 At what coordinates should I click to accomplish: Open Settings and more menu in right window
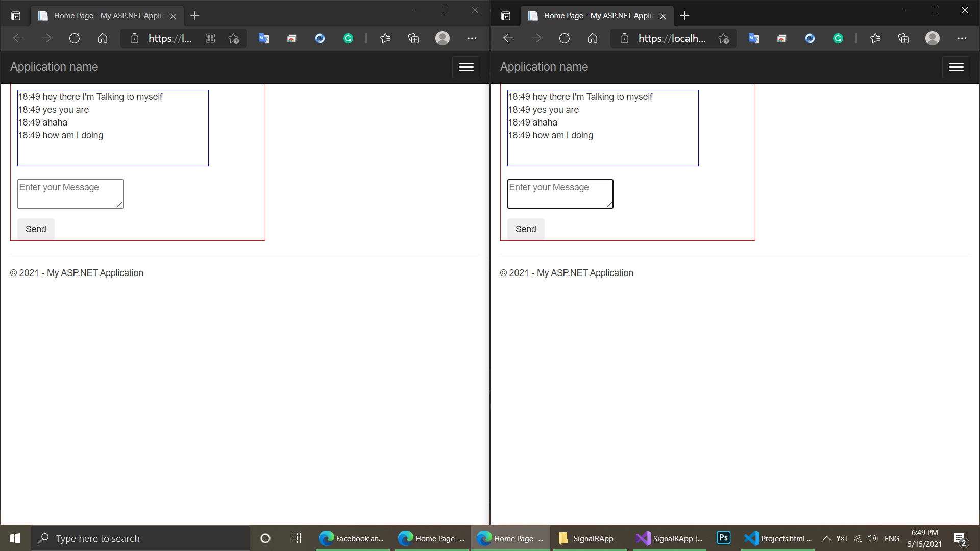(x=962, y=38)
